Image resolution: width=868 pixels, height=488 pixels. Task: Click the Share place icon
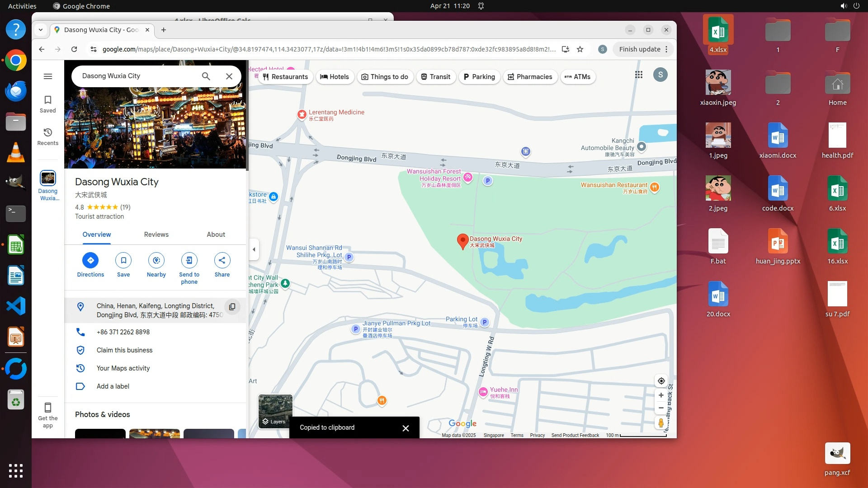[x=222, y=260]
